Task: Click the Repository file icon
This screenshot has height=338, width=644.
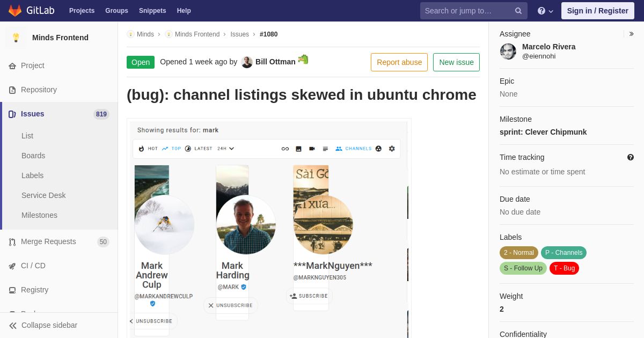Action: point(12,90)
